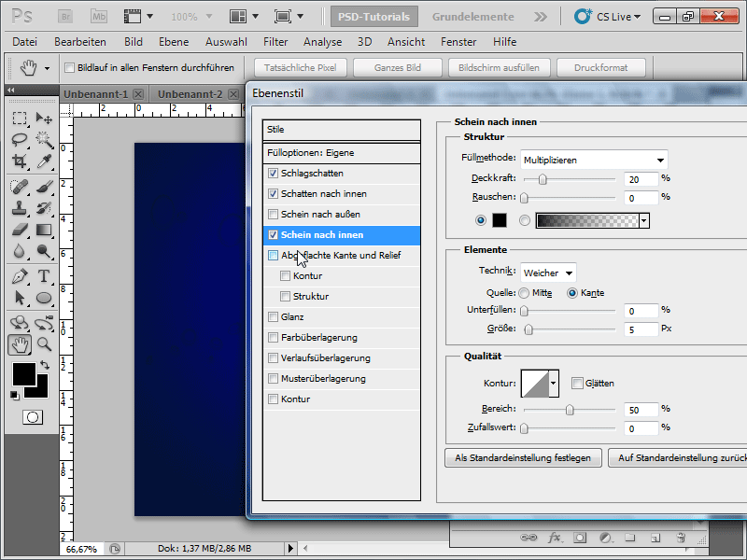
Task: Launch Mini Bridge from top bar
Action: click(99, 17)
